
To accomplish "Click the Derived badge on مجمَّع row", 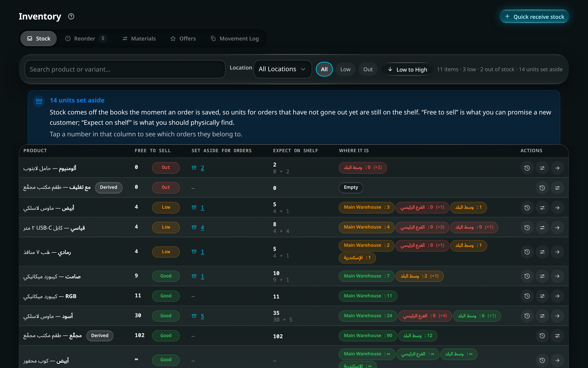I will (x=100, y=336).
